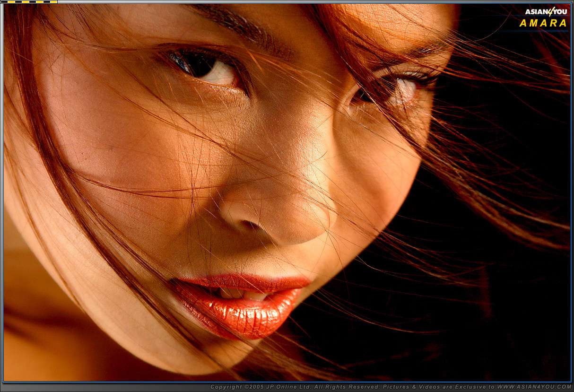Select the yellow AMARA caption text
The image size is (574, 392).
coord(543,23)
